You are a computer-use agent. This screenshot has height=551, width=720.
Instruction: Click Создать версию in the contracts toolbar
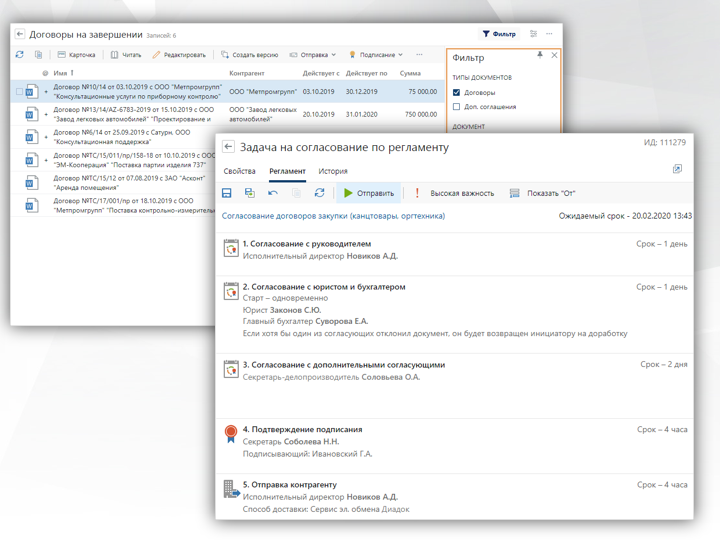coord(250,55)
